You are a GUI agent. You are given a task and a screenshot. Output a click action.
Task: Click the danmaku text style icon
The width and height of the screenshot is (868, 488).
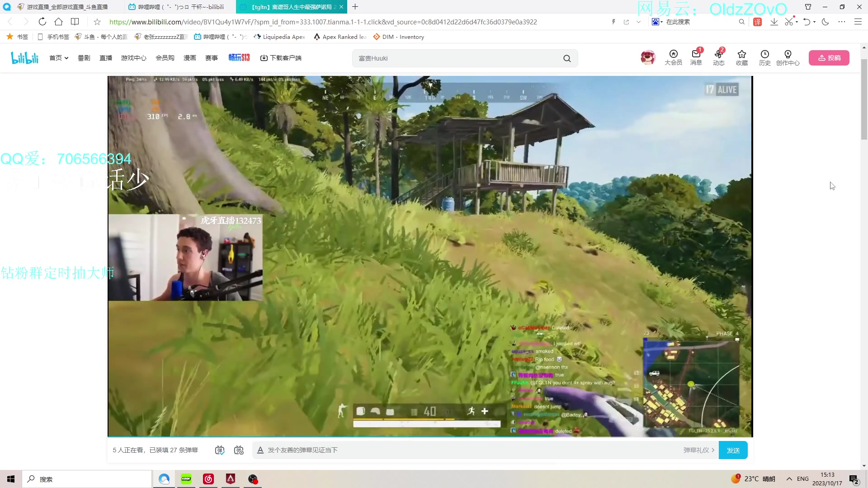(260, 450)
